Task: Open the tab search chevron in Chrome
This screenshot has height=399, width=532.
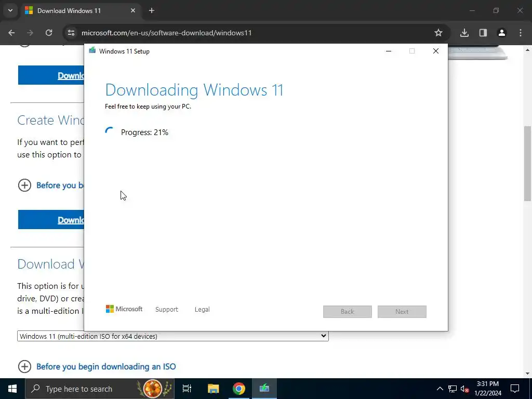Action: tap(10, 10)
